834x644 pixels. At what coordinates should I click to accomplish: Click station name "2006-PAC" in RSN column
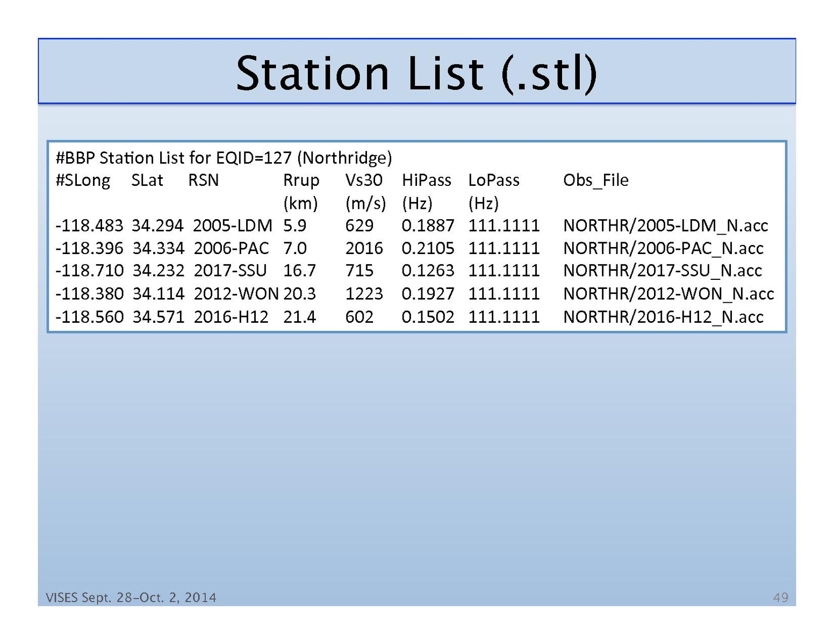tap(231, 248)
